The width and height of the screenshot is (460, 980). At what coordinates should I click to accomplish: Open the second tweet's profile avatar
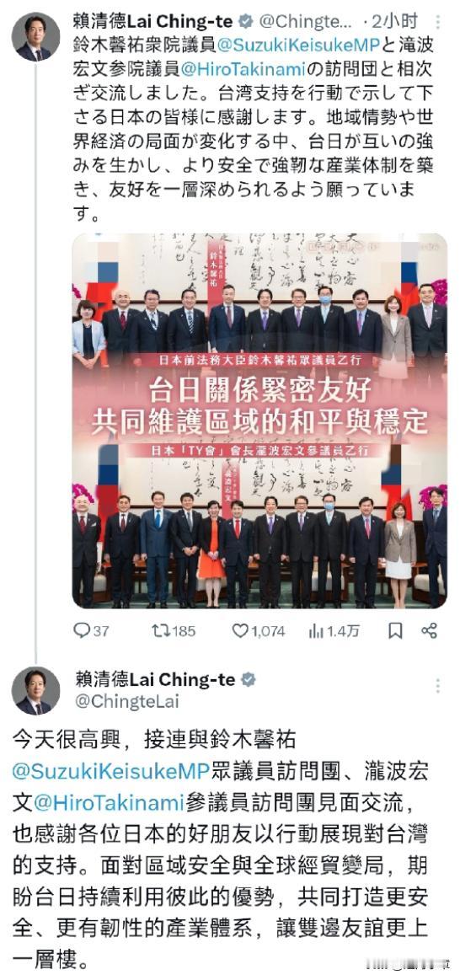[x=35, y=691]
